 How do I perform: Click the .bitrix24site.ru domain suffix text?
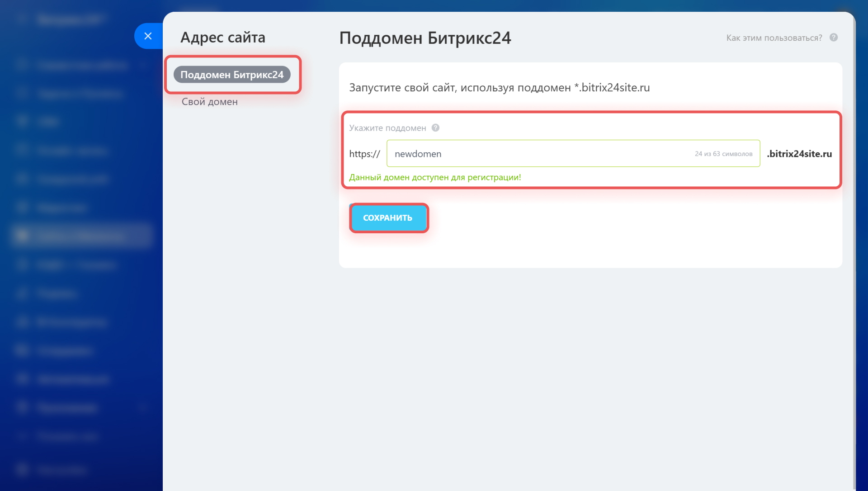[x=799, y=154]
